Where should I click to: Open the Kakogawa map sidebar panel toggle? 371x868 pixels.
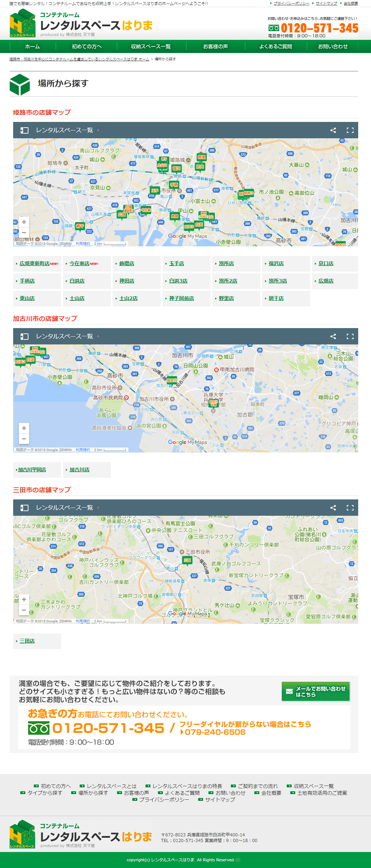(24, 336)
